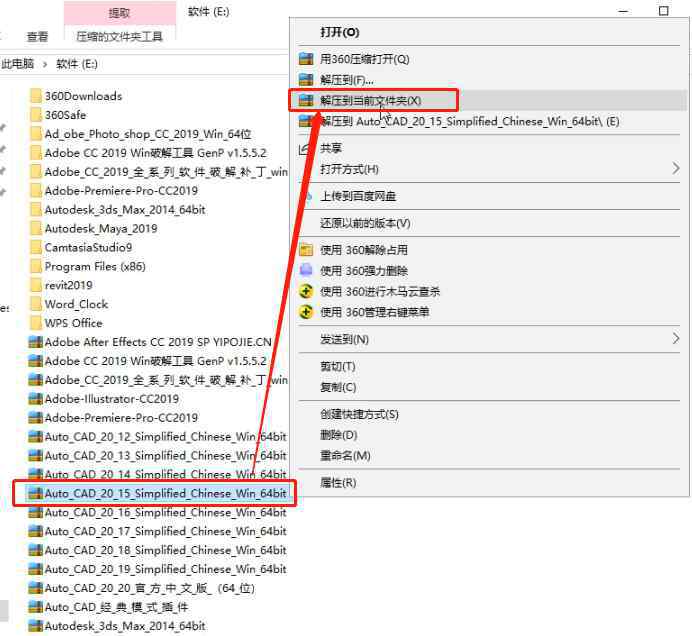
Task: Click folder icon beside 使用 360解除占用
Action: [x=306, y=250]
